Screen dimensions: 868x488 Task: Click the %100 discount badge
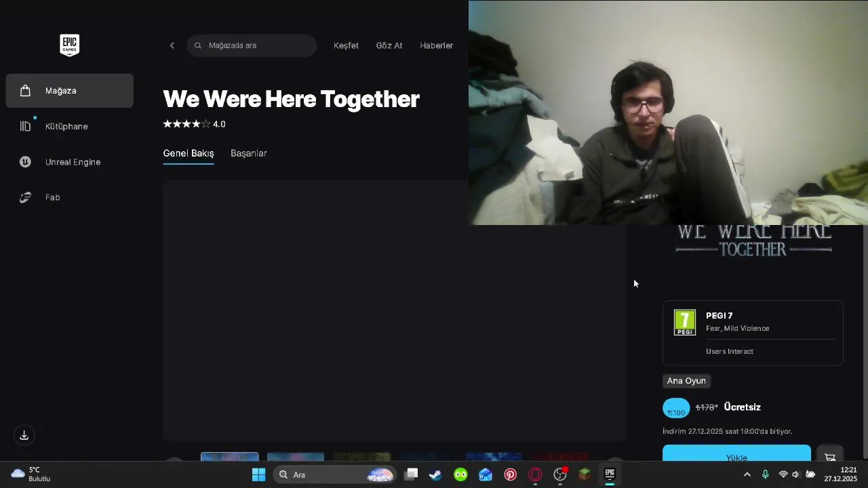tap(676, 408)
